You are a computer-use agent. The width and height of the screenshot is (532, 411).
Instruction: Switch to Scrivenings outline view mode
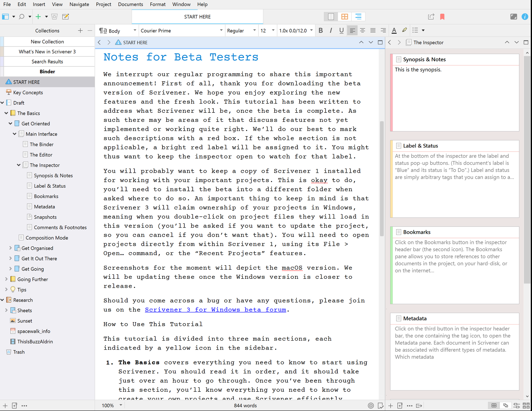tap(358, 17)
